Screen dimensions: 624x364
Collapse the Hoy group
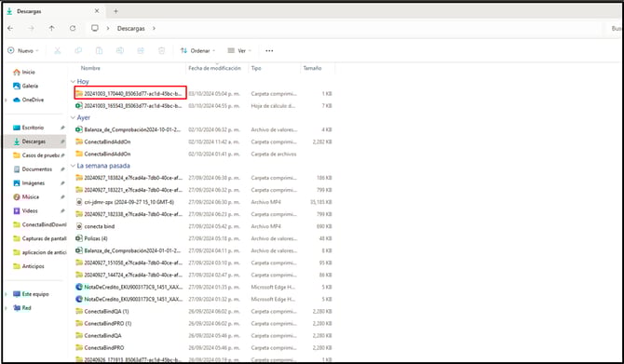(73, 82)
